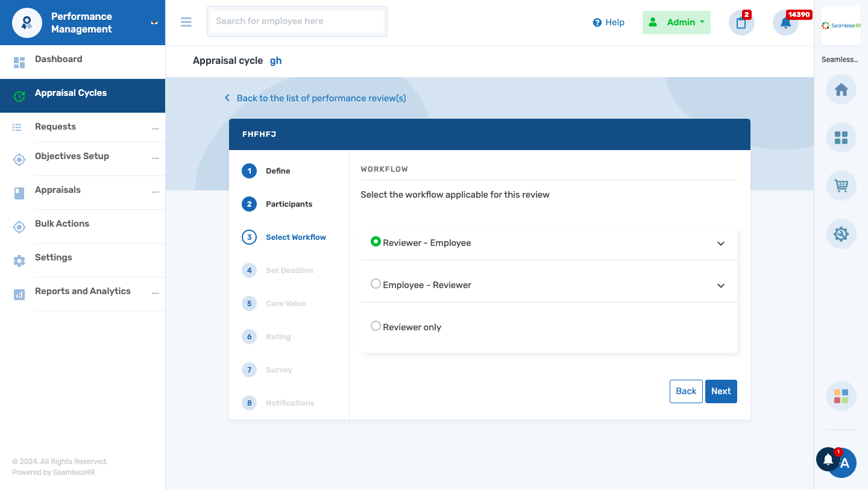Click the employee search field
Screen dimensions: 868x490
pyautogui.click(x=297, y=22)
